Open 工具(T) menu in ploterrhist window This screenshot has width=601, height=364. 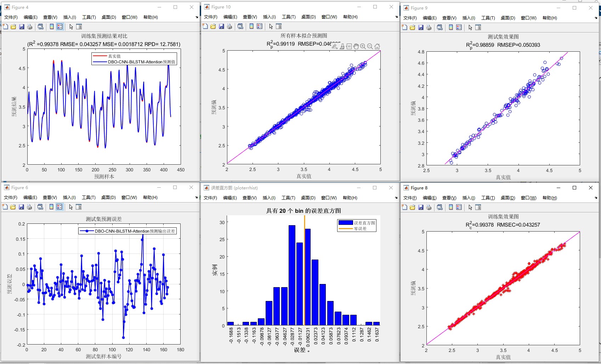tap(288, 198)
